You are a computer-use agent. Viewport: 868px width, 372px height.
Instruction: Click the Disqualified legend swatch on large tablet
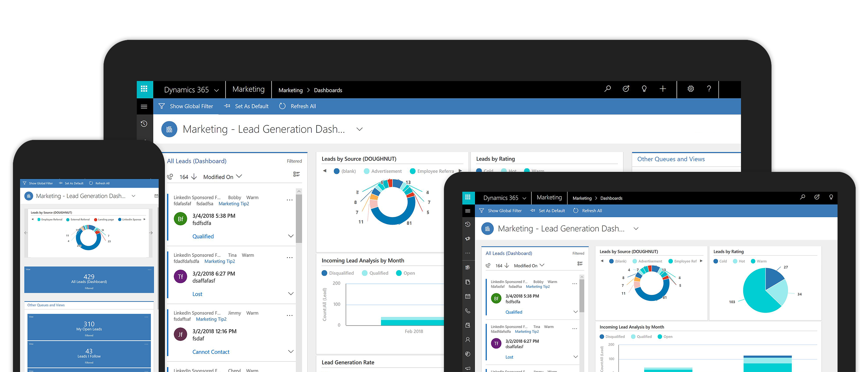click(324, 273)
